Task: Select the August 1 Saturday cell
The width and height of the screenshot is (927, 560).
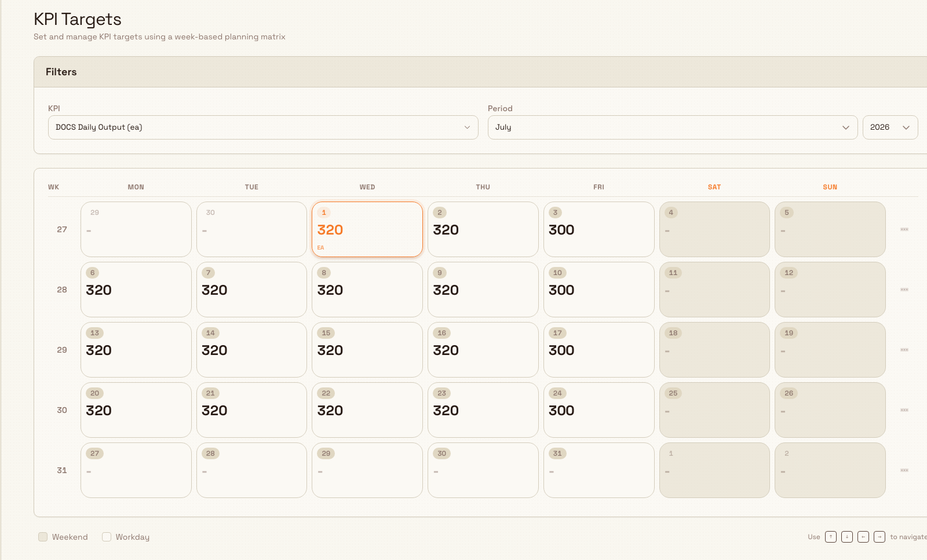Action: coord(714,470)
